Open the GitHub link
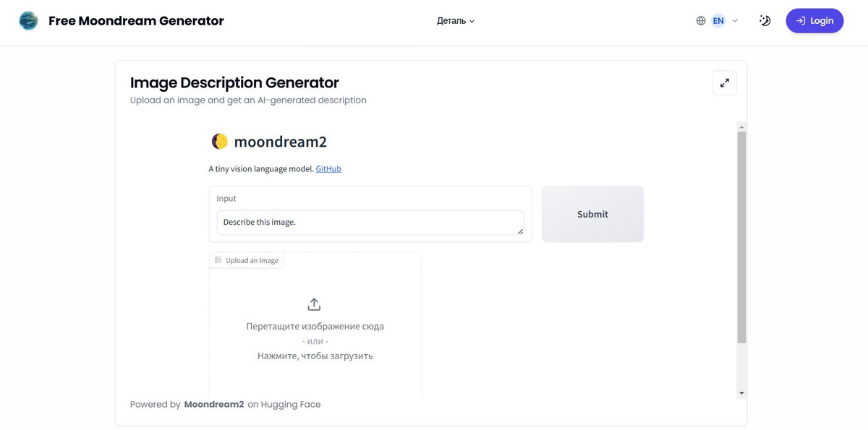Viewport: 868px width, 430px height. 328,168
